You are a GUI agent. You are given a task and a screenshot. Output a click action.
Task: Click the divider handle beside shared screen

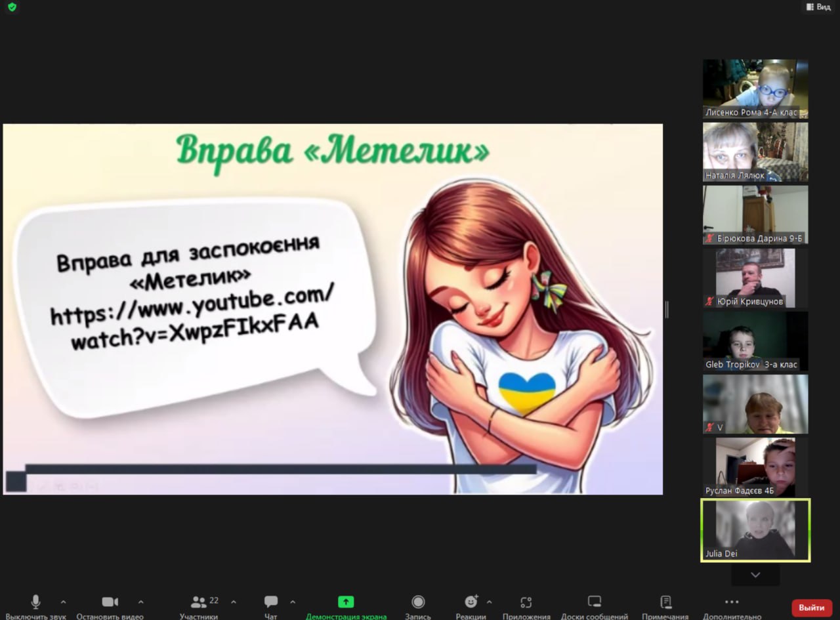pyautogui.click(x=667, y=310)
